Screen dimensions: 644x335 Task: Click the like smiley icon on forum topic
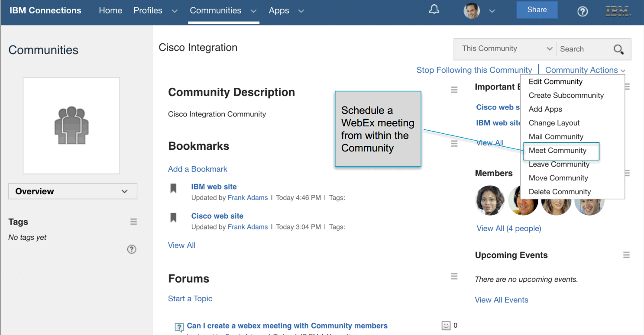pyautogui.click(x=446, y=325)
